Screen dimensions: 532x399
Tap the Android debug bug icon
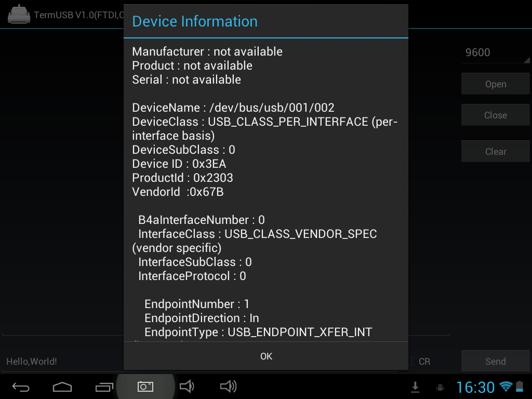click(x=440, y=387)
